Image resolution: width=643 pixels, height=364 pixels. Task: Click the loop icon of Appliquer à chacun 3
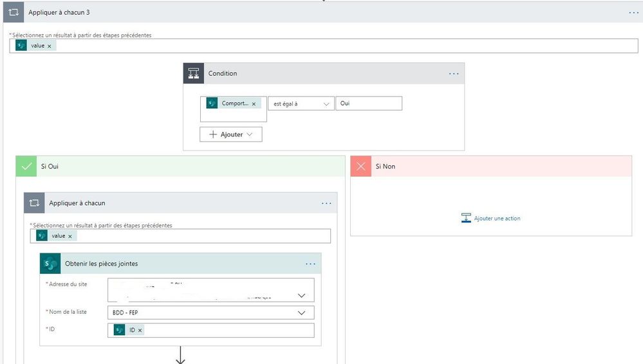[13, 12]
